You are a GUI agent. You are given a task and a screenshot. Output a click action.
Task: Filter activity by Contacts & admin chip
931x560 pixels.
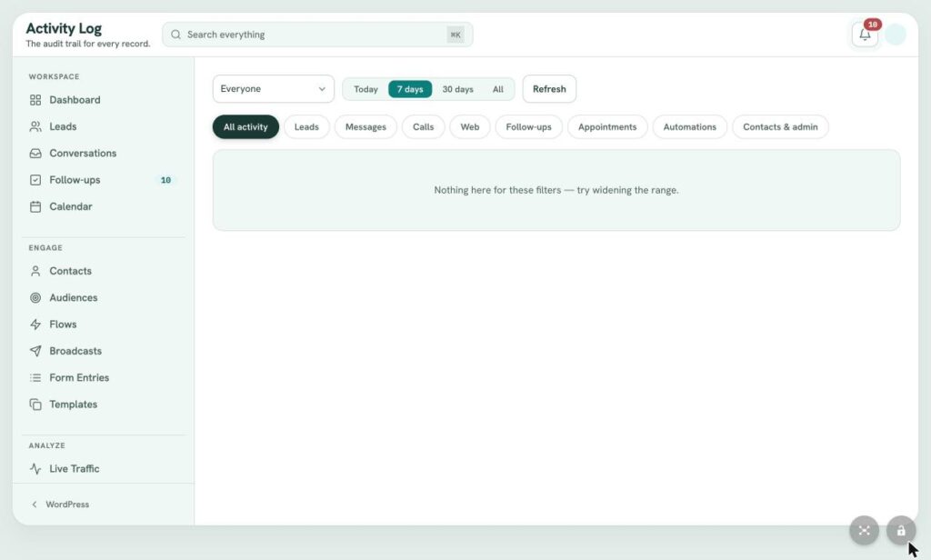(x=780, y=127)
